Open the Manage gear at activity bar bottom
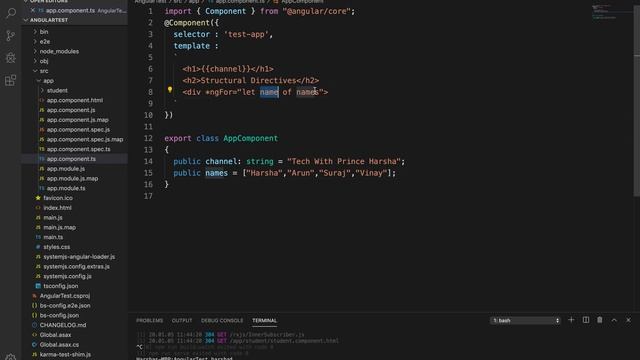Viewport: 640px width, 360px height. pyautogui.click(x=11, y=357)
